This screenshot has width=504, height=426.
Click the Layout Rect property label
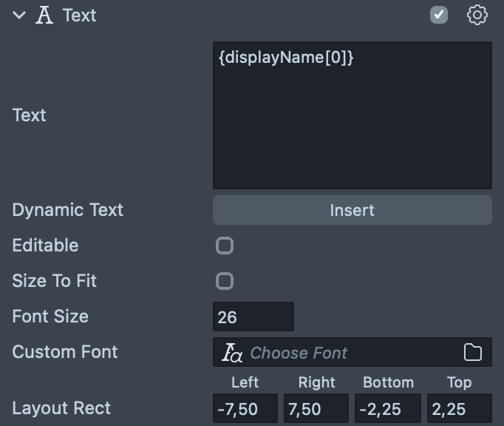coord(61,408)
